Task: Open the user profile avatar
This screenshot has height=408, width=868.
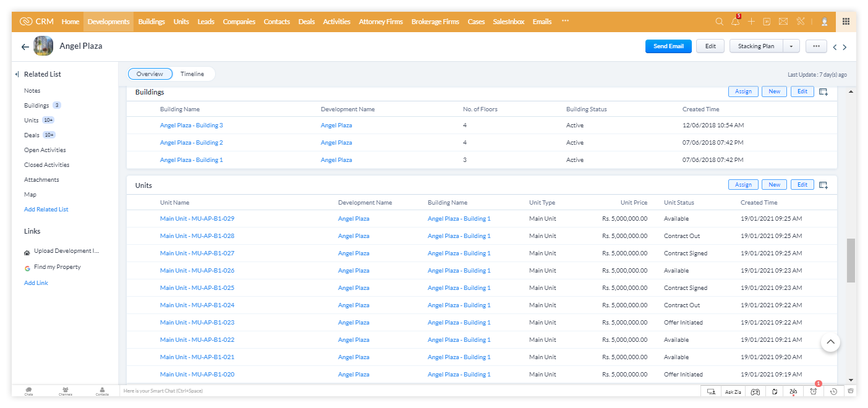Action: click(x=825, y=22)
